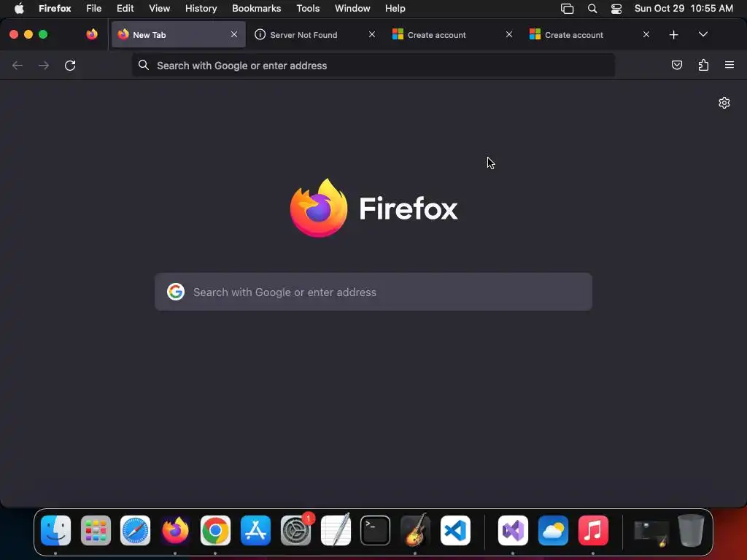Image resolution: width=747 pixels, height=560 pixels.
Task: Click the Firefox icon in the Dock
Action: click(x=175, y=531)
